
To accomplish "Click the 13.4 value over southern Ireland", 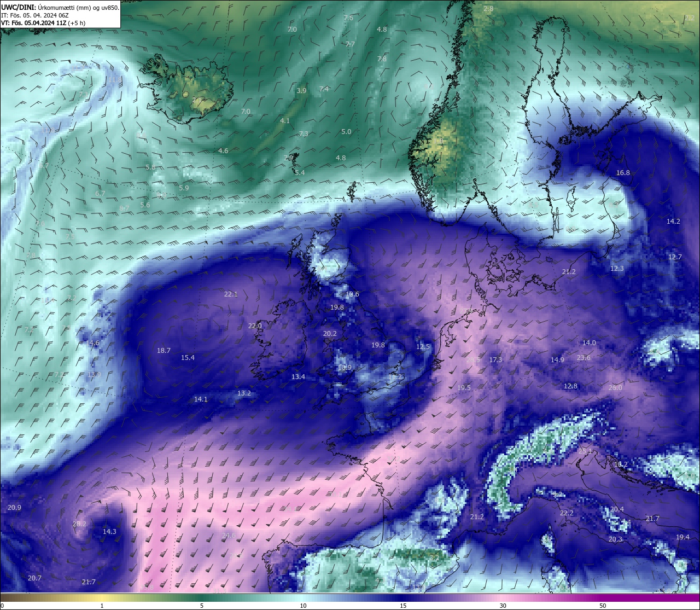I will click(x=298, y=377).
